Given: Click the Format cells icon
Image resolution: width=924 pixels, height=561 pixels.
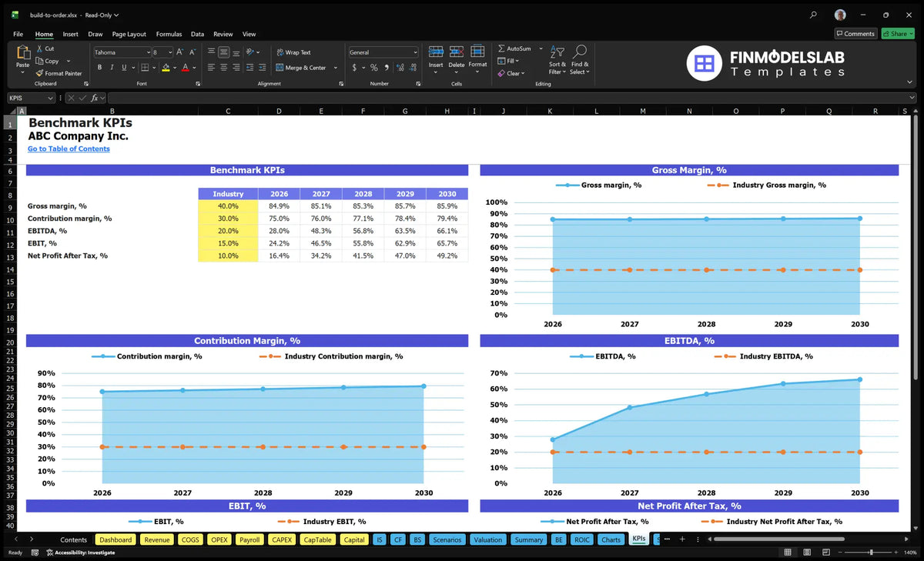Looking at the screenshot, I should [477, 52].
